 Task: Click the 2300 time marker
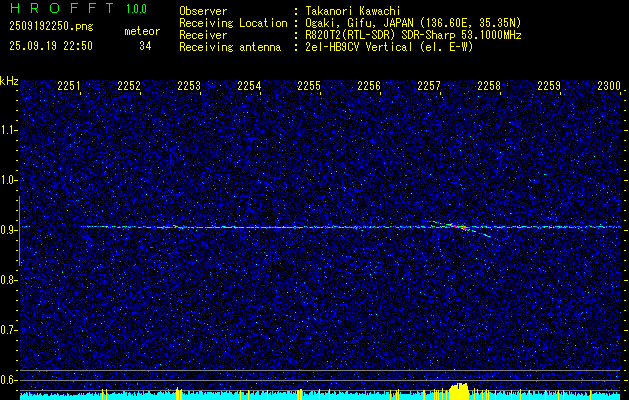pos(609,85)
